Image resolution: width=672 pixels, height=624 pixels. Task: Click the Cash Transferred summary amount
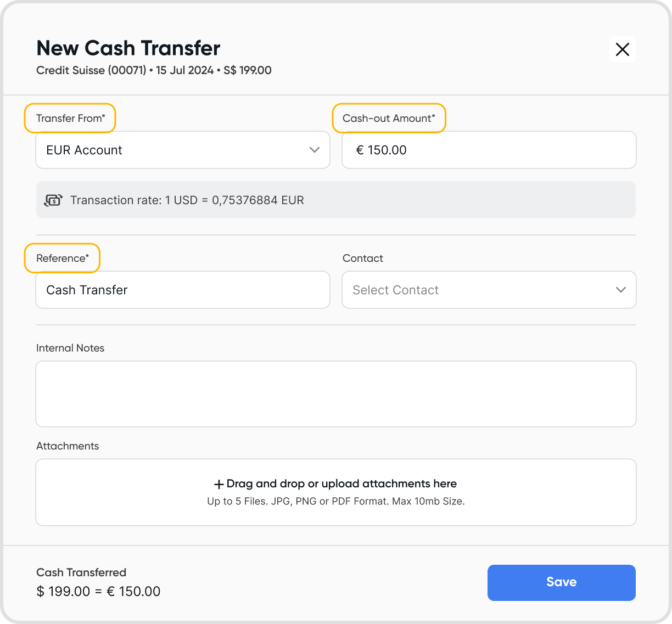[x=98, y=591]
